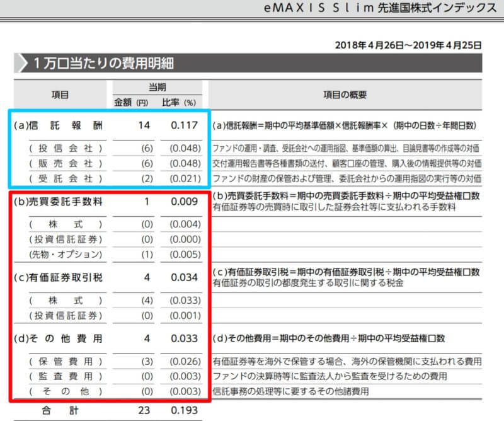Click the formula description for (b)売買委託手数料
The image size is (504, 421).
click(x=346, y=196)
